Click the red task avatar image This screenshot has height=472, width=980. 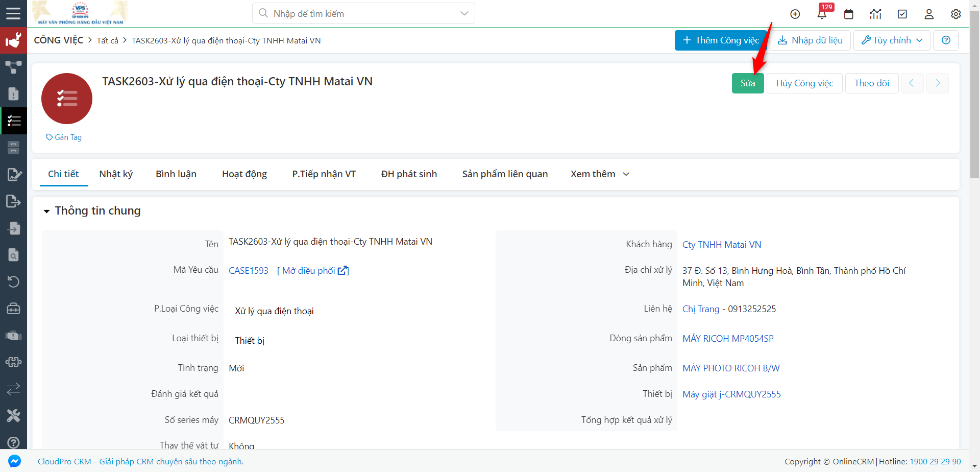(x=67, y=99)
